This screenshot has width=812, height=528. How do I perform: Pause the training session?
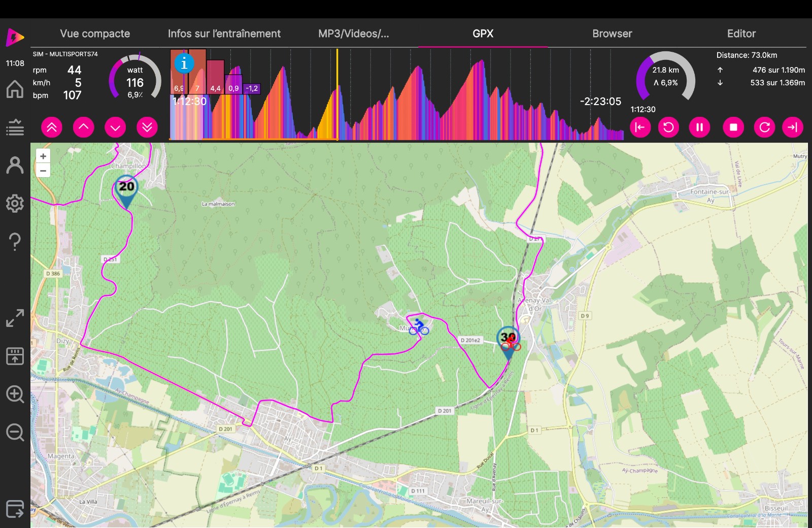click(699, 127)
